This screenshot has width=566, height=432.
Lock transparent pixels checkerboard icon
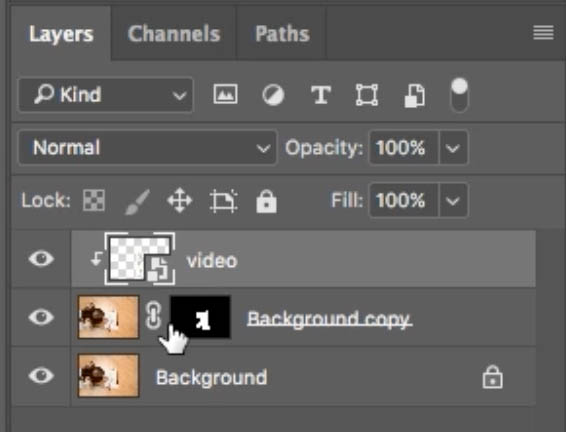point(94,200)
